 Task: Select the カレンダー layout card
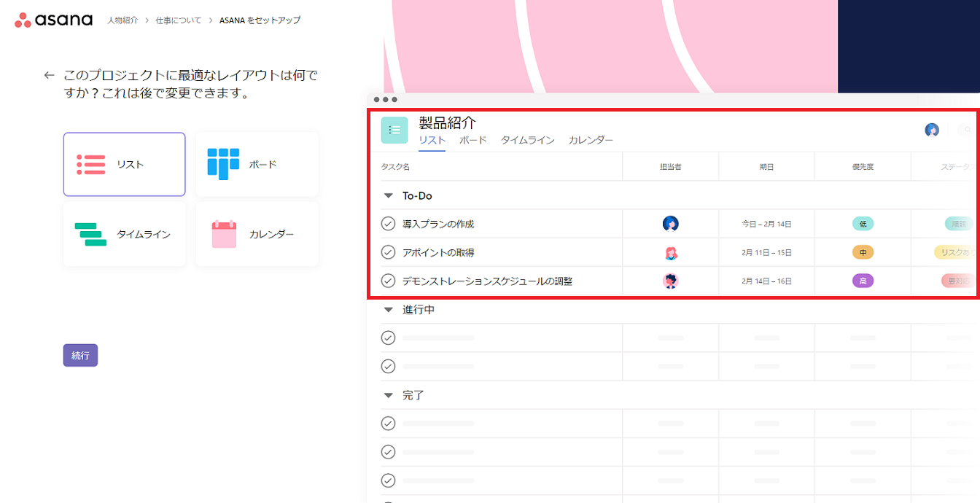tap(257, 234)
